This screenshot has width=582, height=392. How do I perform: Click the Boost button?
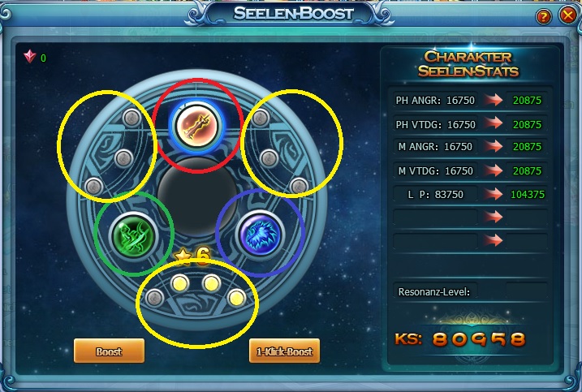pos(109,351)
